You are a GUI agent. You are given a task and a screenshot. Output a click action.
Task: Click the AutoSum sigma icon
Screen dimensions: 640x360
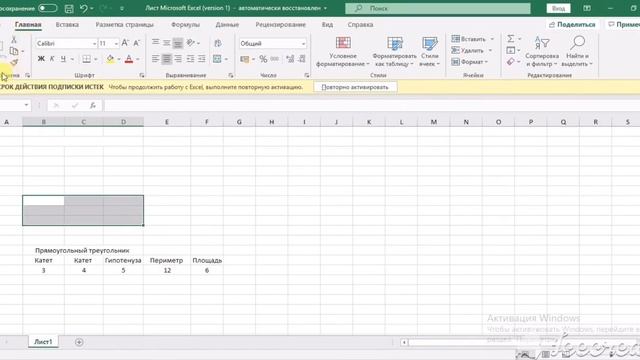[511, 38]
